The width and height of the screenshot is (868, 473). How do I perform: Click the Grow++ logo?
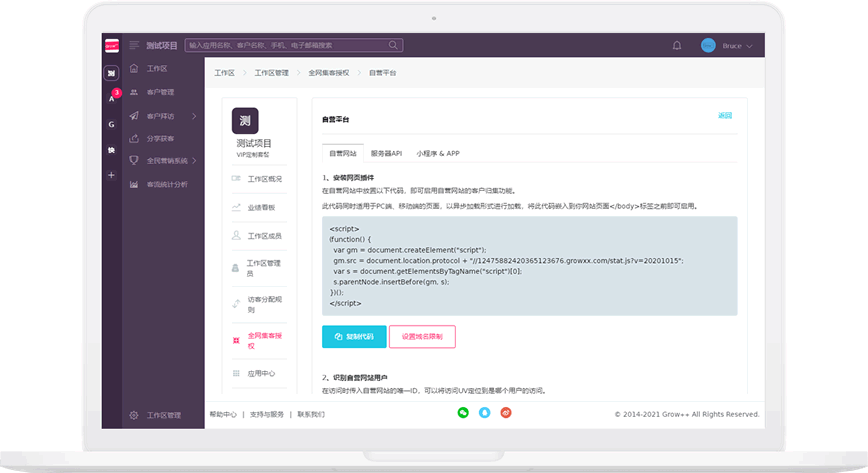coord(112,45)
